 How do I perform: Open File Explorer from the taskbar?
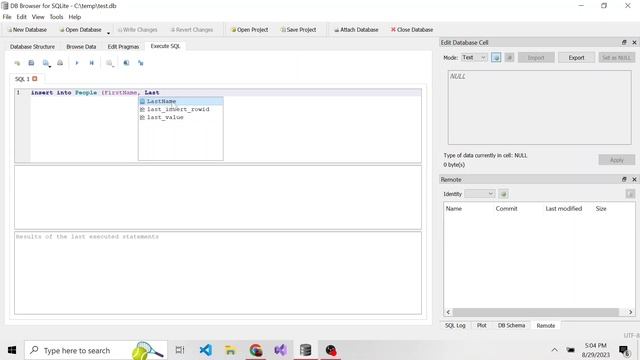pos(230,350)
